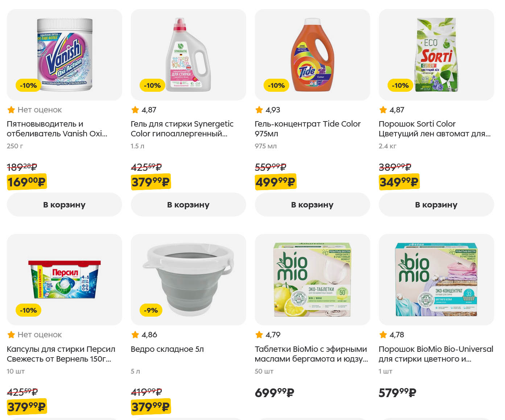Image resolution: width=505 pixels, height=420 pixels.
Task: Open the Vanish Oxi Action product image
Action: (x=65, y=55)
